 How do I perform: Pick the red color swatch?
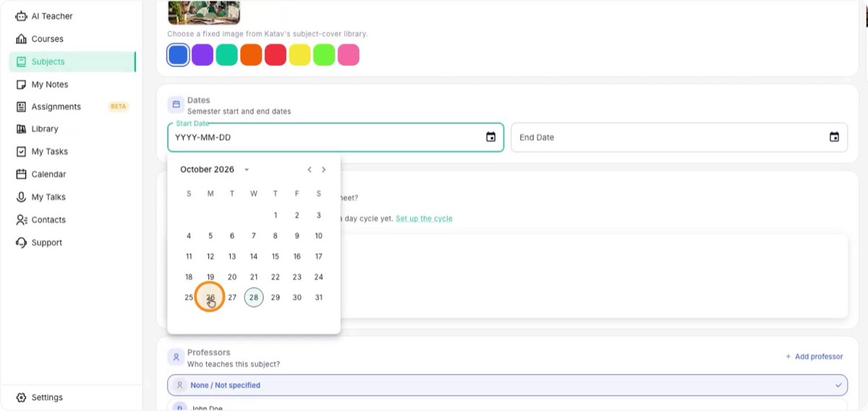(x=276, y=55)
